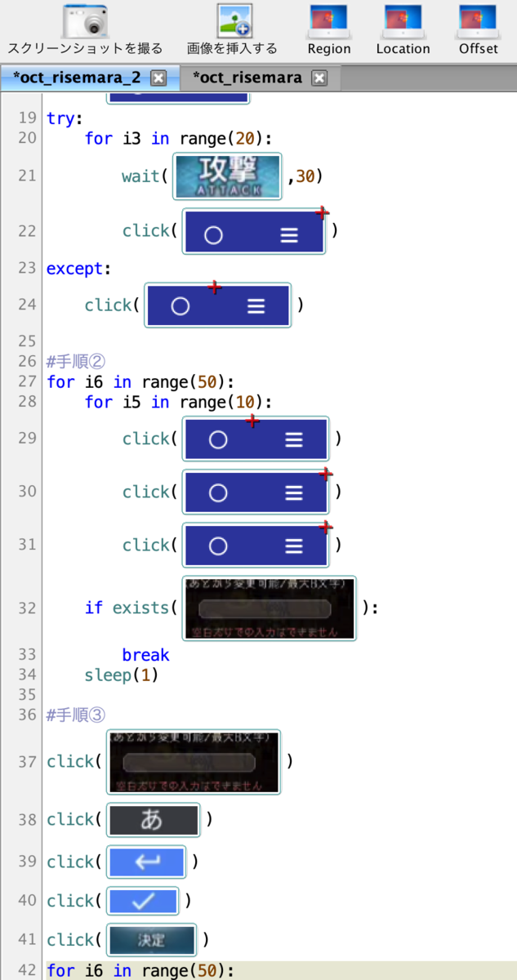The image size is (517, 980).
Task: Click the name-input thumbnail on line 37
Action: click(x=194, y=762)
